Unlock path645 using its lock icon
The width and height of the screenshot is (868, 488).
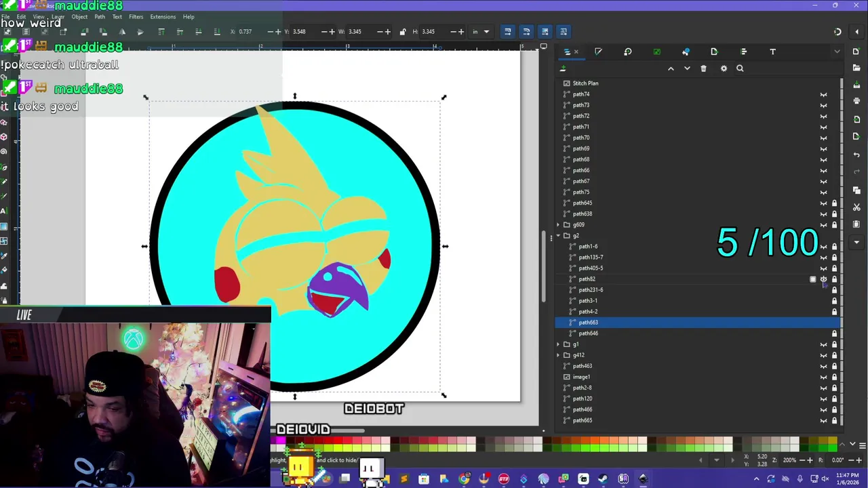[x=835, y=203]
